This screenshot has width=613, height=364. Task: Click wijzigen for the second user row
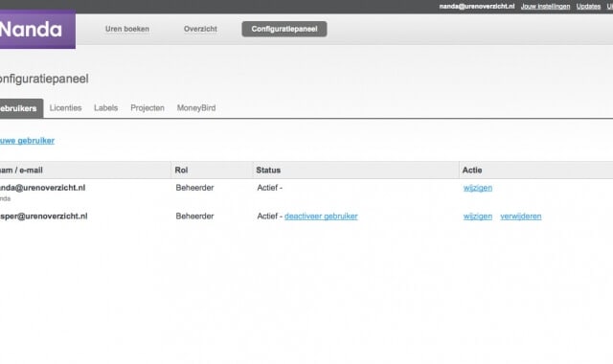478,216
